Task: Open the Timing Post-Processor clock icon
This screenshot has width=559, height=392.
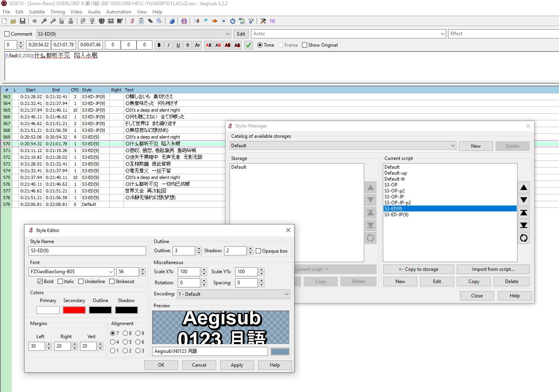Action: (233, 21)
